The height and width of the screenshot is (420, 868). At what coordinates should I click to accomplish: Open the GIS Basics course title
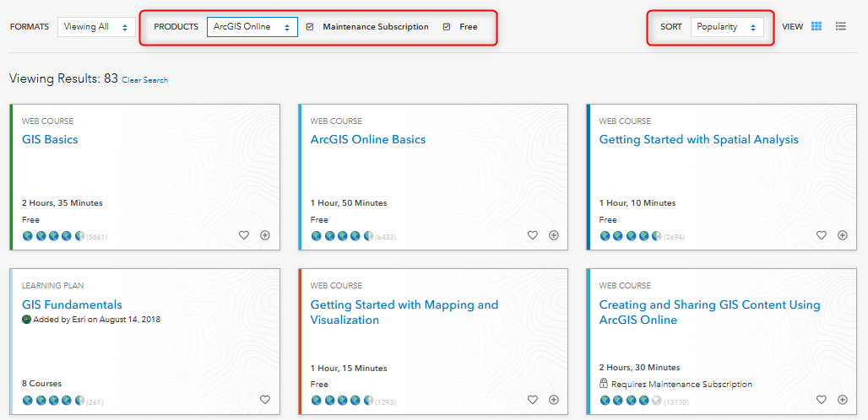tap(50, 139)
